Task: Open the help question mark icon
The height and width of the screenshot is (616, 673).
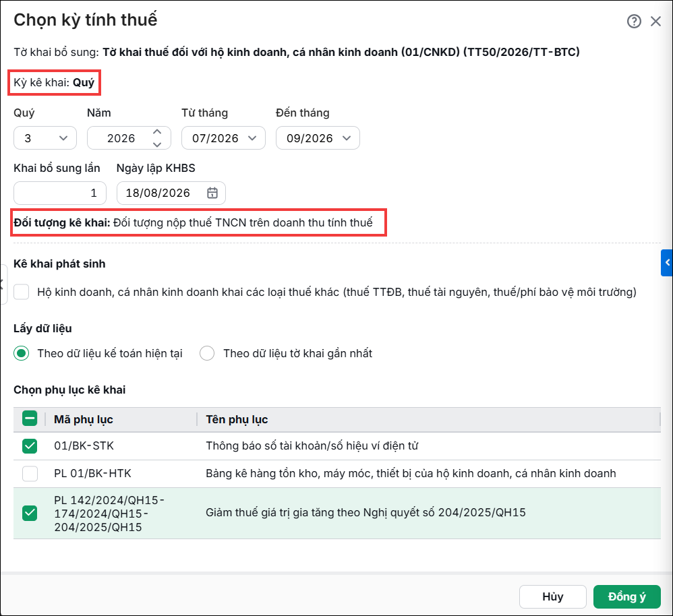Action: [x=634, y=21]
